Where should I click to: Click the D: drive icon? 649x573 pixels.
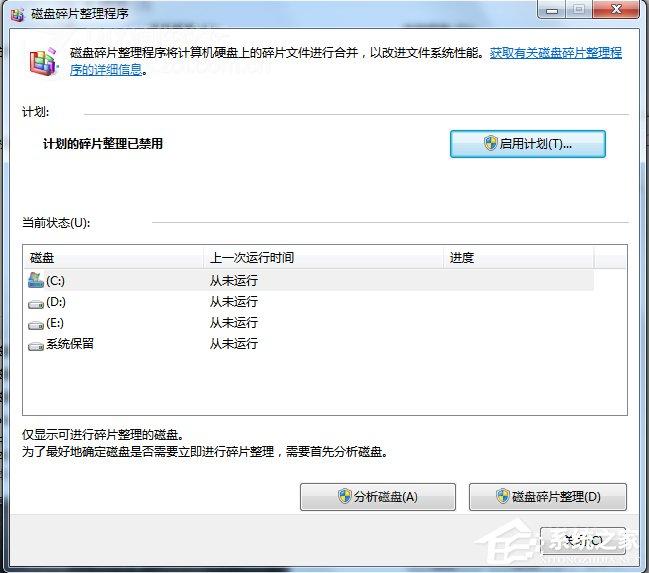36,304
